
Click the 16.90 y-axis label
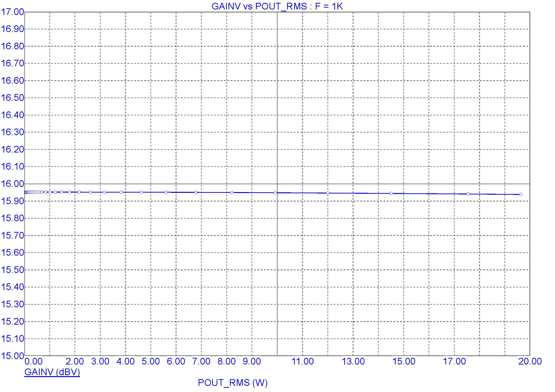click(13, 29)
